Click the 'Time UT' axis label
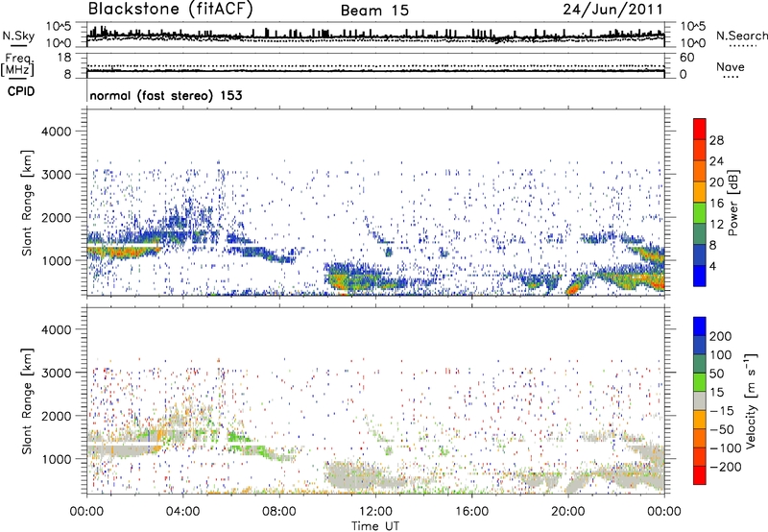 click(x=375, y=526)
